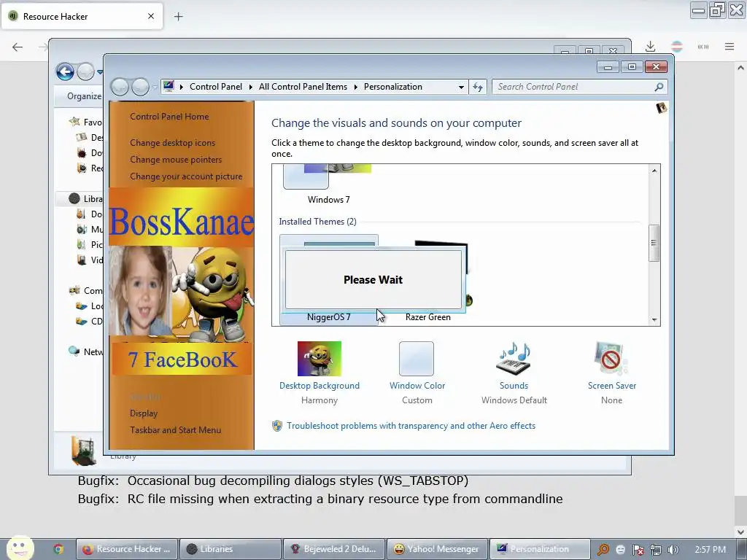Click the search magnifier icon in Control Panel

point(659,87)
